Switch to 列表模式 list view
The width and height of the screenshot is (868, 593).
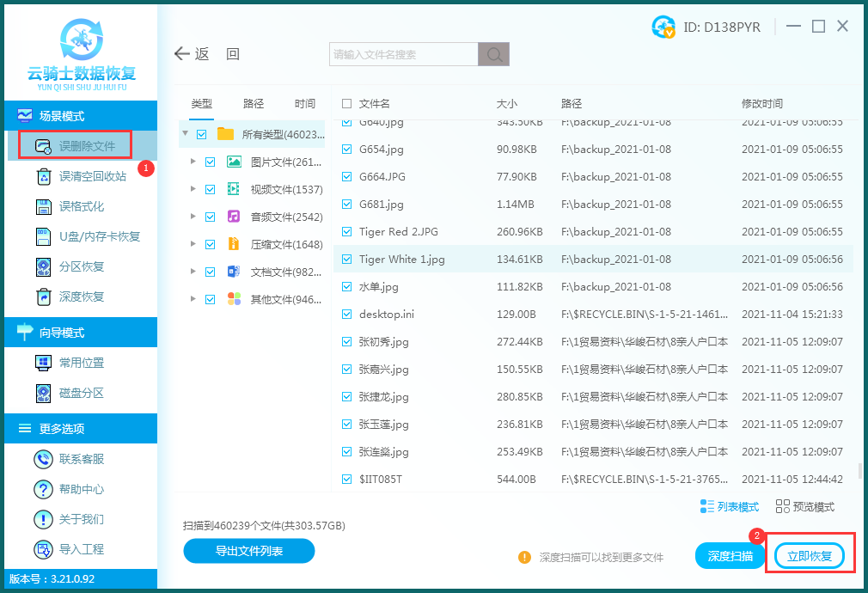730,506
